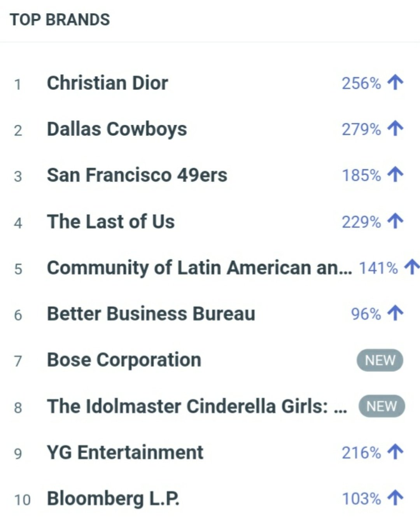Click the up arrow for Better Business Bureau
The width and height of the screenshot is (420, 520).
pos(395,313)
